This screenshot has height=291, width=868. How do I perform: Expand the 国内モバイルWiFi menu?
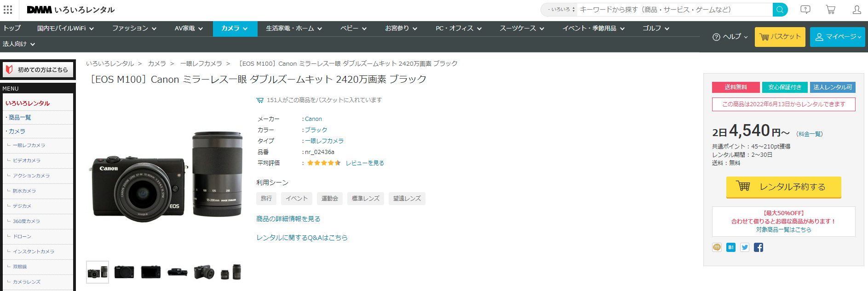pos(66,29)
